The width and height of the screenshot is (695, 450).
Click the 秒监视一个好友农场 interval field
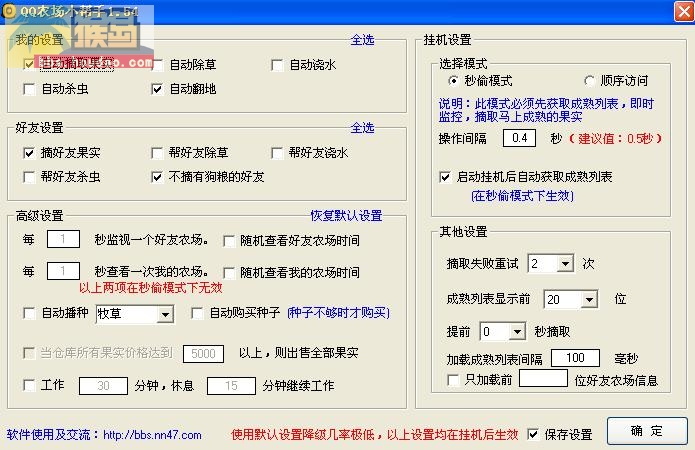63,239
